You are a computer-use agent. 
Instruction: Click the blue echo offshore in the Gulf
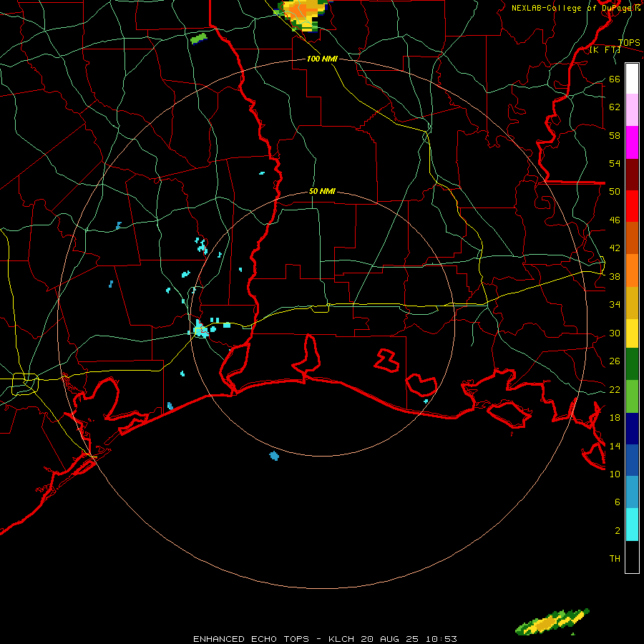[274, 456]
